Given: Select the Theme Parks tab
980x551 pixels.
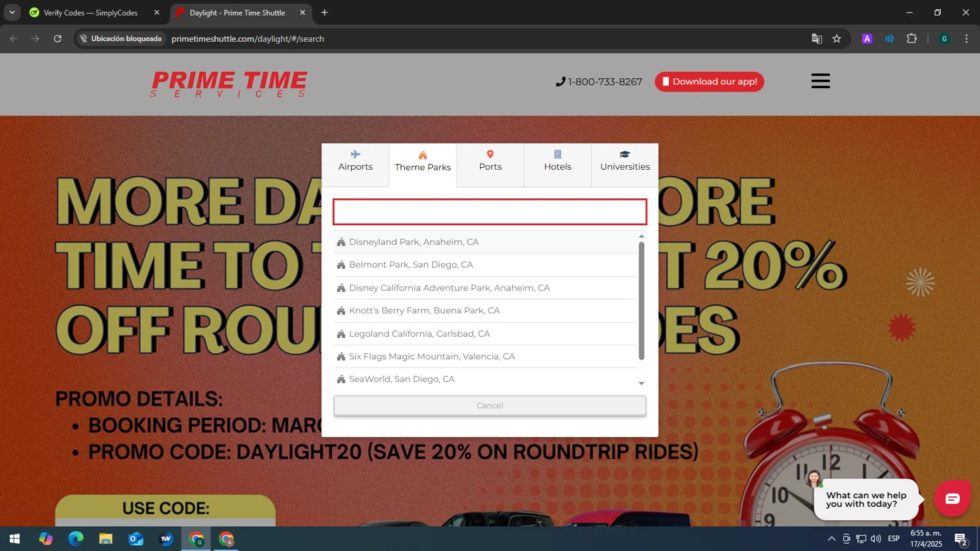Looking at the screenshot, I should pyautogui.click(x=423, y=165).
